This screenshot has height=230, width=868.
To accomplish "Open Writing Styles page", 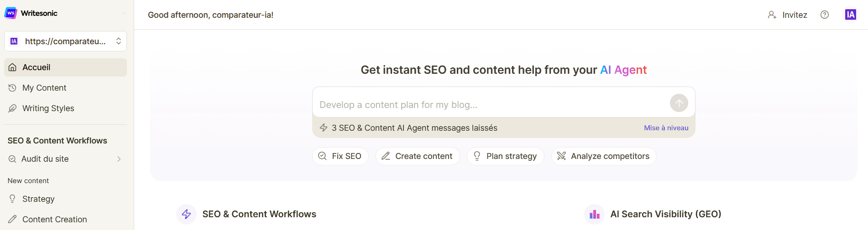I will pos(48,108).
